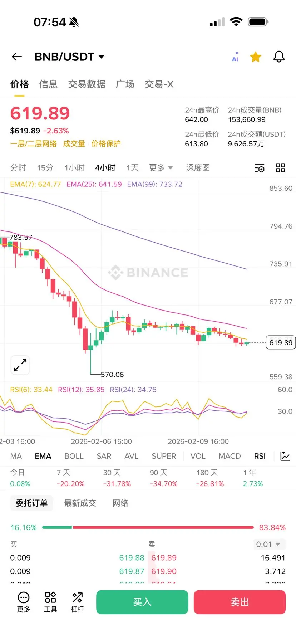Image resolution: width=296 pixels, height=644 pixels.
Task: Open the 更多 menu icon
Action: point(24,602)
